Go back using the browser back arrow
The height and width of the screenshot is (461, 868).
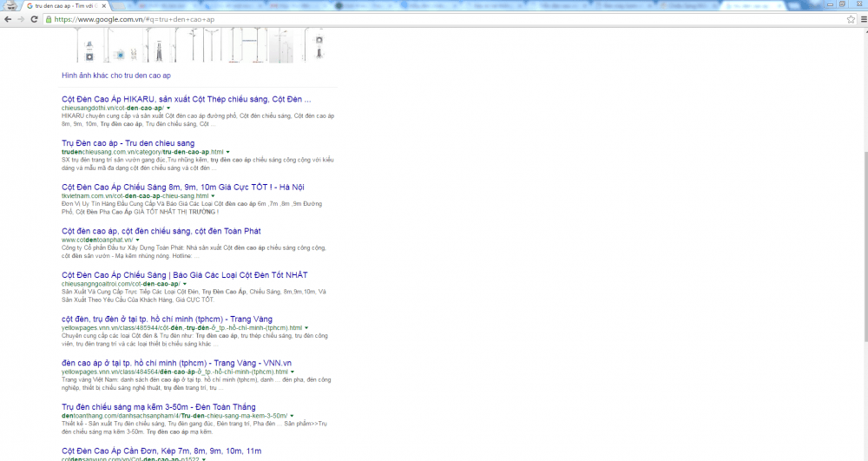coord(8,19)
